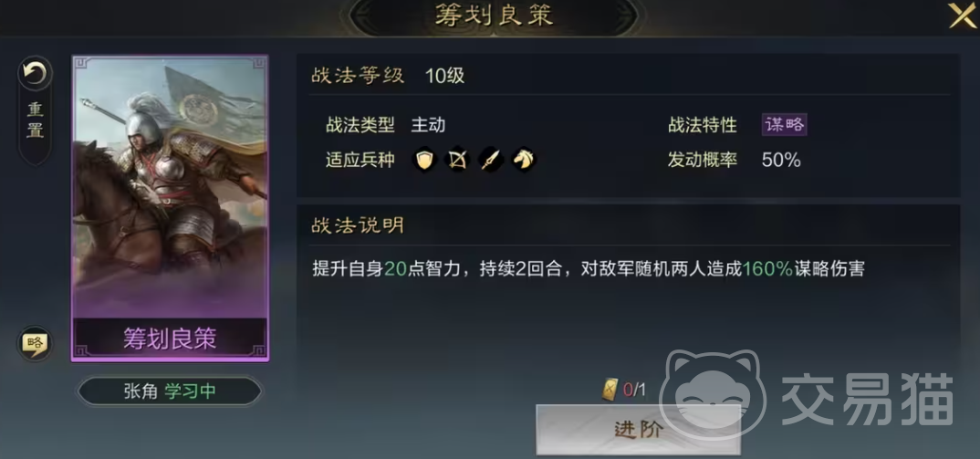Tap the 略 speech bubble icon

tap(35, 343)
